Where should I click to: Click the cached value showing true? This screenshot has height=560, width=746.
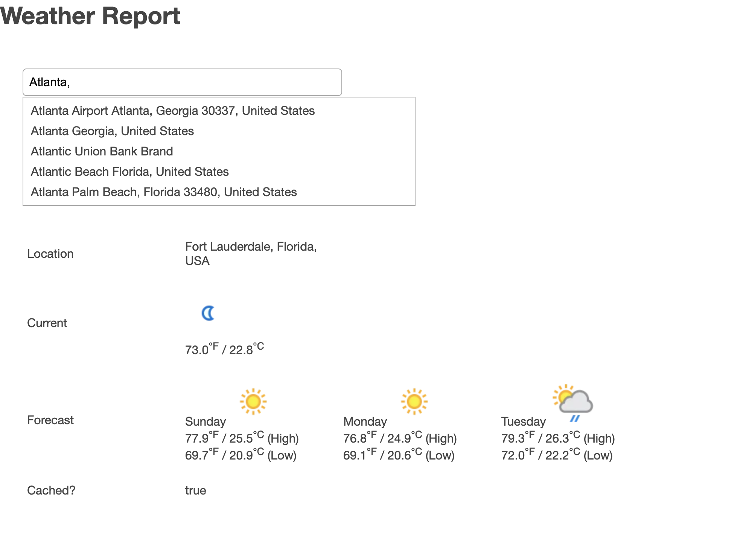click(x=195, y=490)
